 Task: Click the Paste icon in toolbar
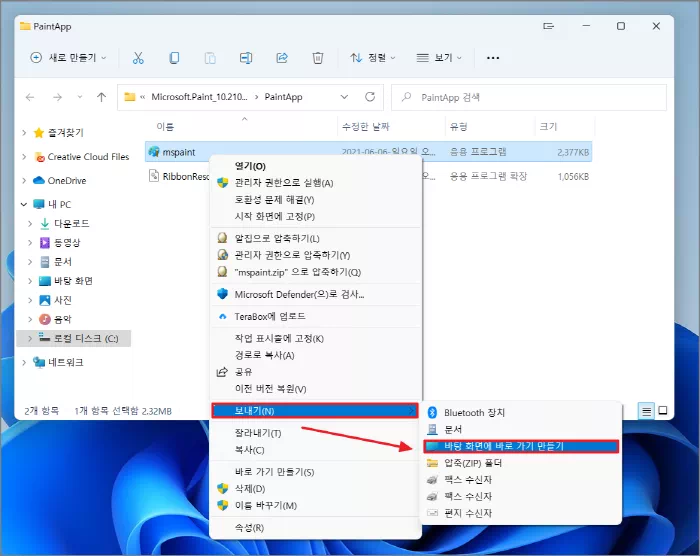pyautogui.click(x=210, y=58)
